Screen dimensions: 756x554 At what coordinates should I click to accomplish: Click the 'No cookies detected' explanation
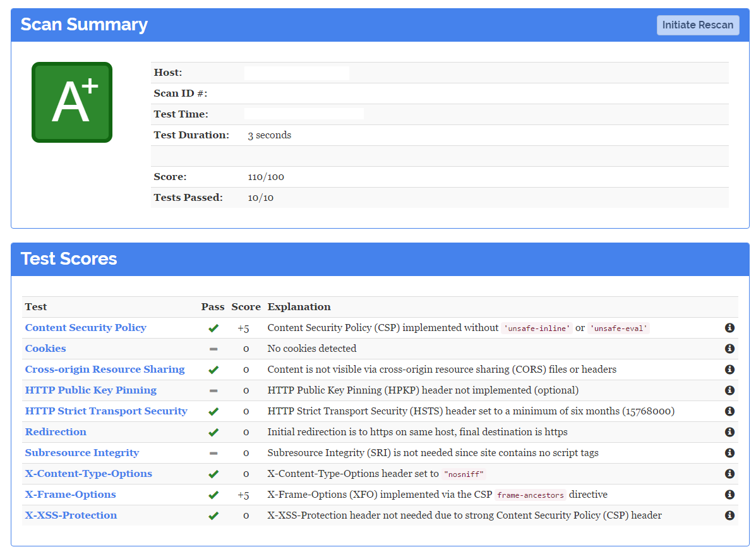click(312, 348)
